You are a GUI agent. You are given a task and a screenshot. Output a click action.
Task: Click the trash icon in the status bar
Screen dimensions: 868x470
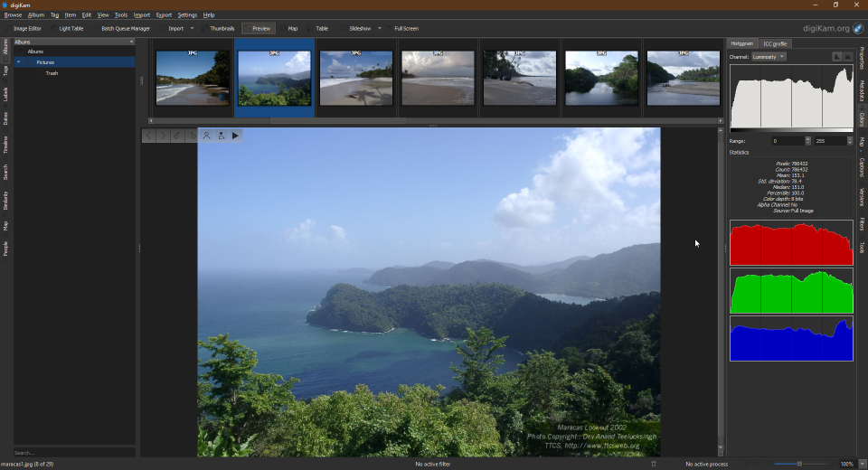tap(654, 464)
